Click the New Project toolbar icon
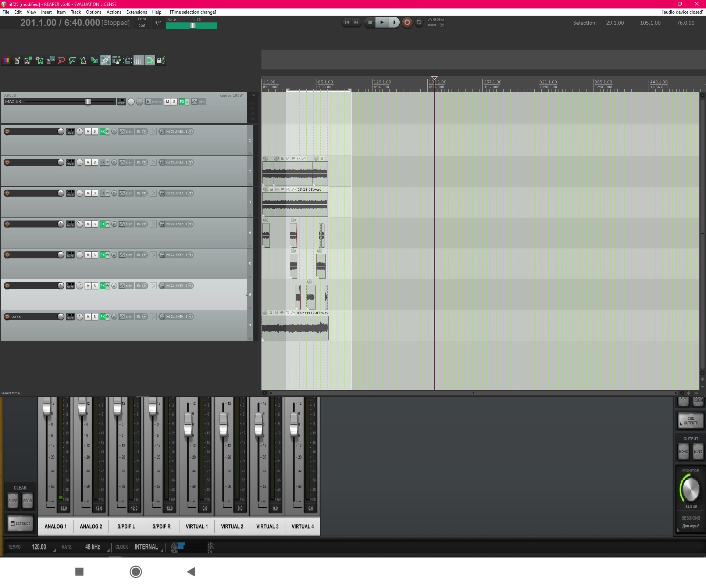 pos(17,61)
